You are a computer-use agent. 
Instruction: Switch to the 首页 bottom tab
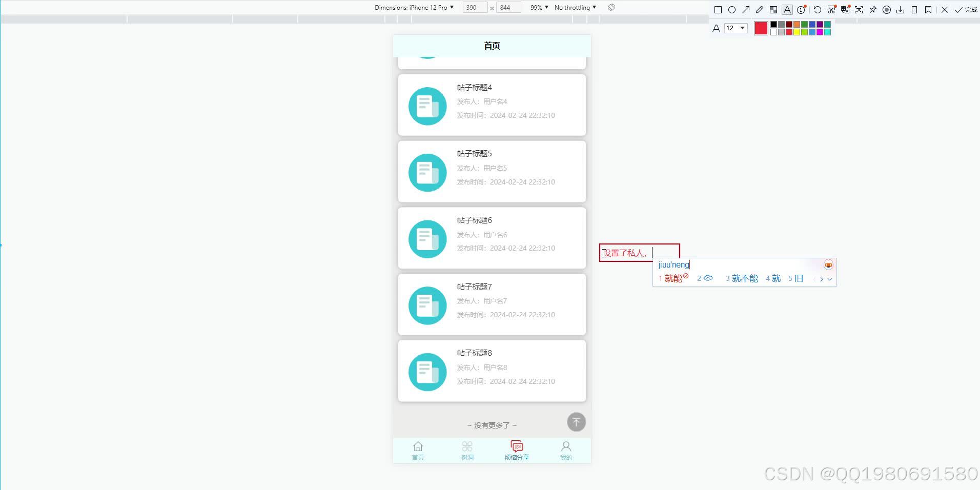click(x=418, y=451)
